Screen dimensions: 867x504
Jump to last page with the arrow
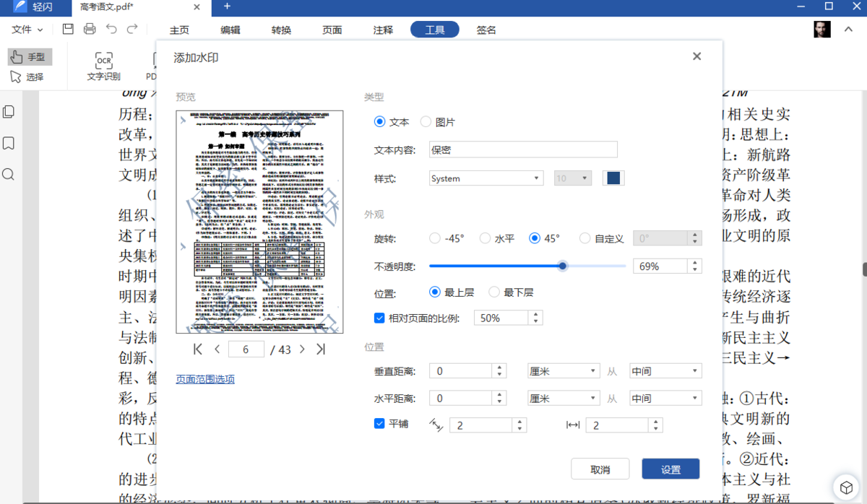coord(321,348)
